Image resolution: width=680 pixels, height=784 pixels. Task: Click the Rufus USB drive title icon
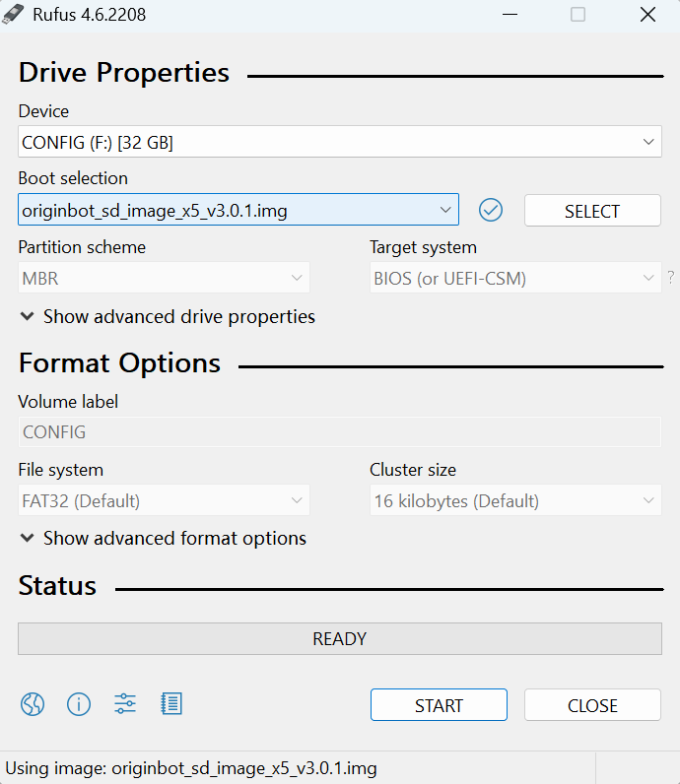click(13, 15)
